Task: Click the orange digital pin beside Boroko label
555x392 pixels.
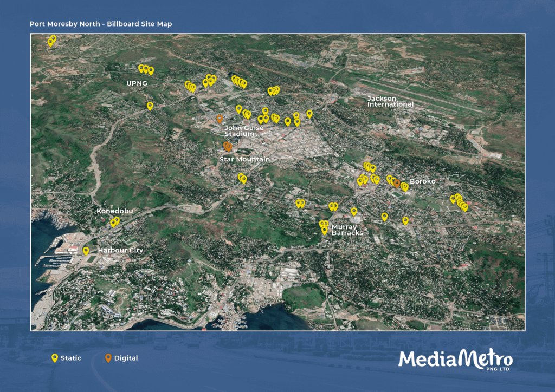Action: tap(397, 184)
